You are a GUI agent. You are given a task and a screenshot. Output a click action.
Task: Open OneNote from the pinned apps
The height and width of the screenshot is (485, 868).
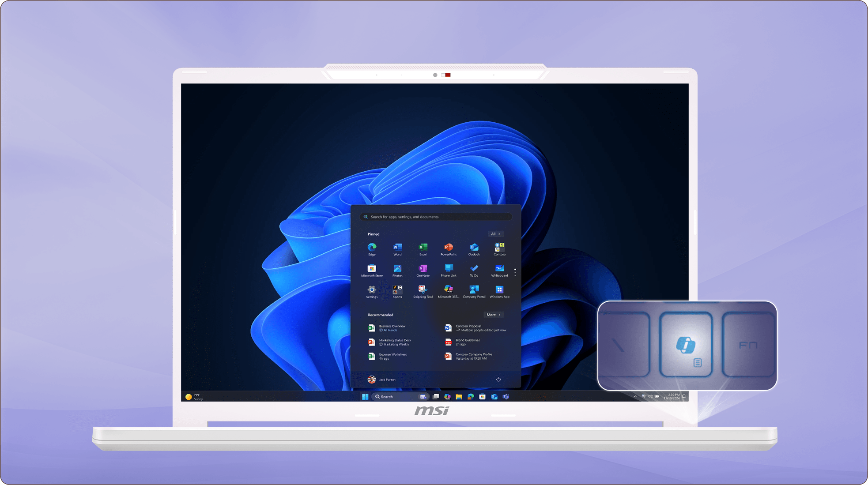coord(423,271)
